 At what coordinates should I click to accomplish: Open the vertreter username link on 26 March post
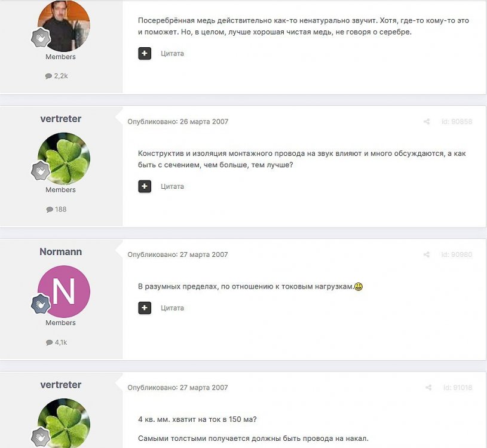(61, 119)
